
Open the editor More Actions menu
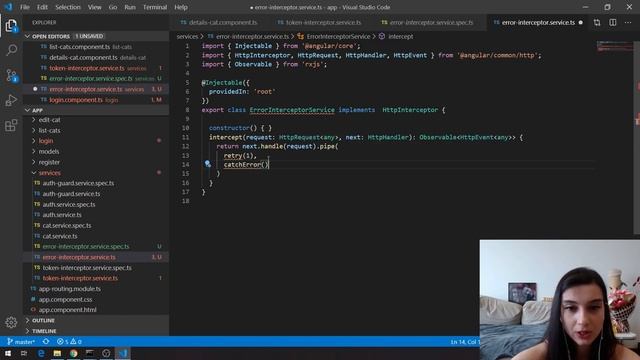click(x=628, y=23)
